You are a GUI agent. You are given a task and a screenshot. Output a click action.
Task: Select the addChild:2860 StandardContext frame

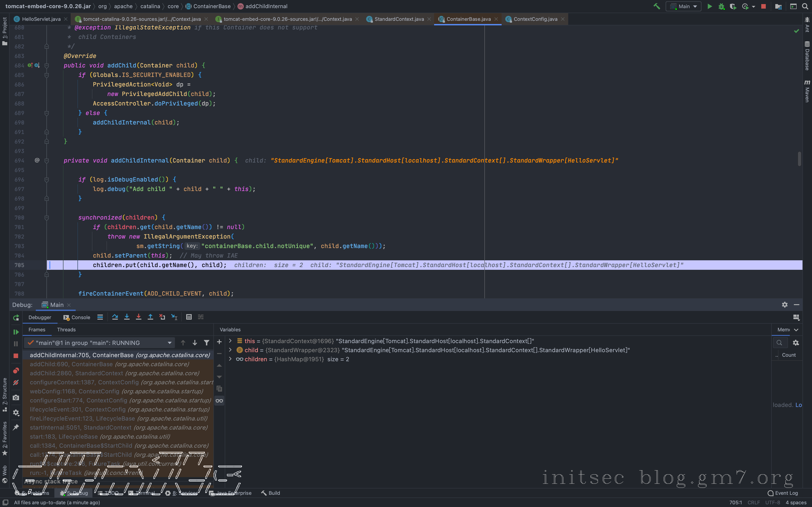point(114,373)
